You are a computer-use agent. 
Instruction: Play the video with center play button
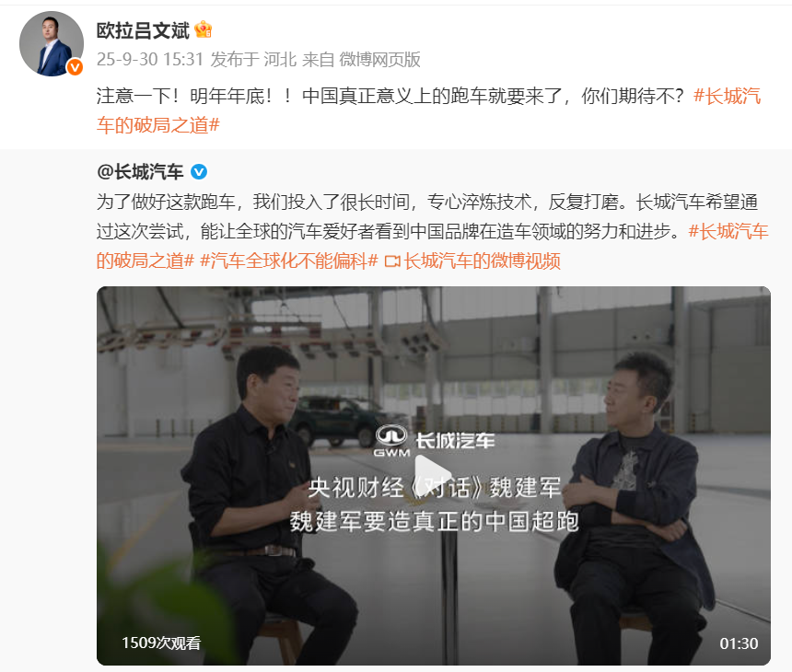[x=434, y=471]
